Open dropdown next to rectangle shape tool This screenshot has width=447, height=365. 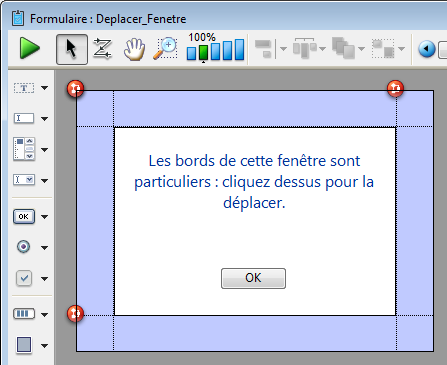(x=45, y=346)
